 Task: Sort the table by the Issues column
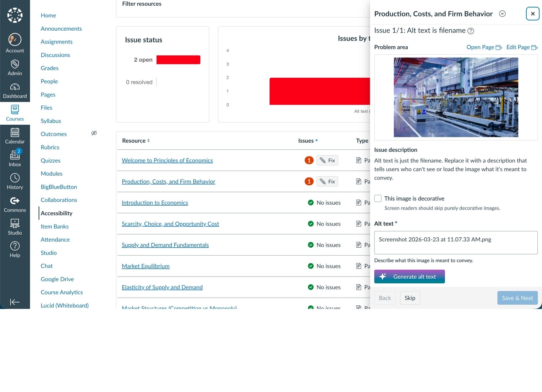pos(308,141)
